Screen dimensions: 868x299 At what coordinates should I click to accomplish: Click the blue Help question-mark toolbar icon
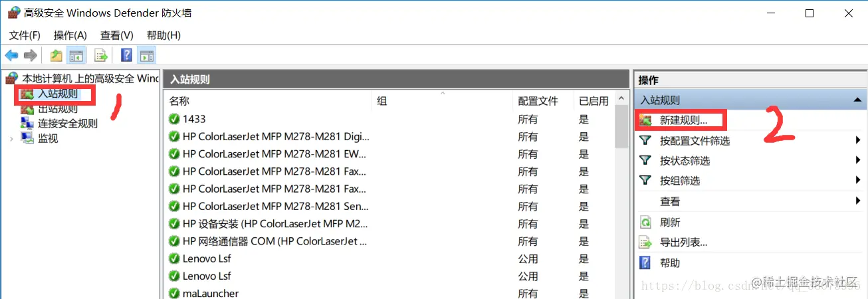(126, 56)
